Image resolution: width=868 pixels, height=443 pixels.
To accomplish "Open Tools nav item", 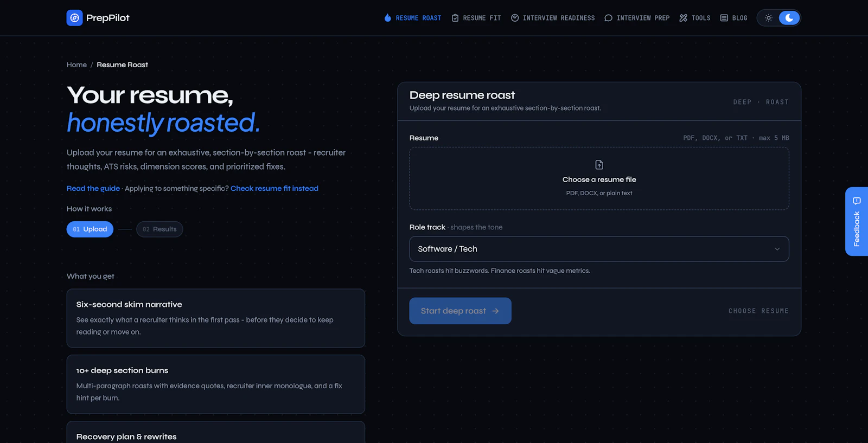I will 695,18.
